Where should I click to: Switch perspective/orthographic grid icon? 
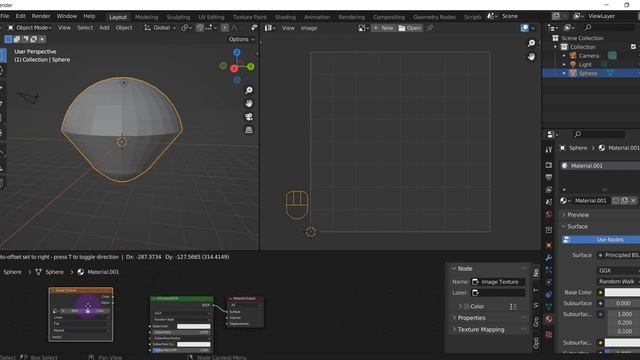click(249, 130)
